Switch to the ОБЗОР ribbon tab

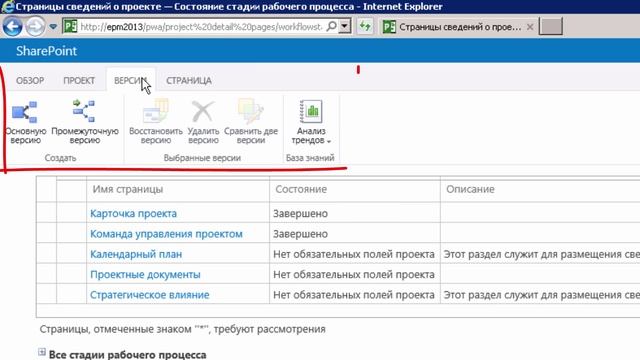pyautogui.click(x=30, y=81)
